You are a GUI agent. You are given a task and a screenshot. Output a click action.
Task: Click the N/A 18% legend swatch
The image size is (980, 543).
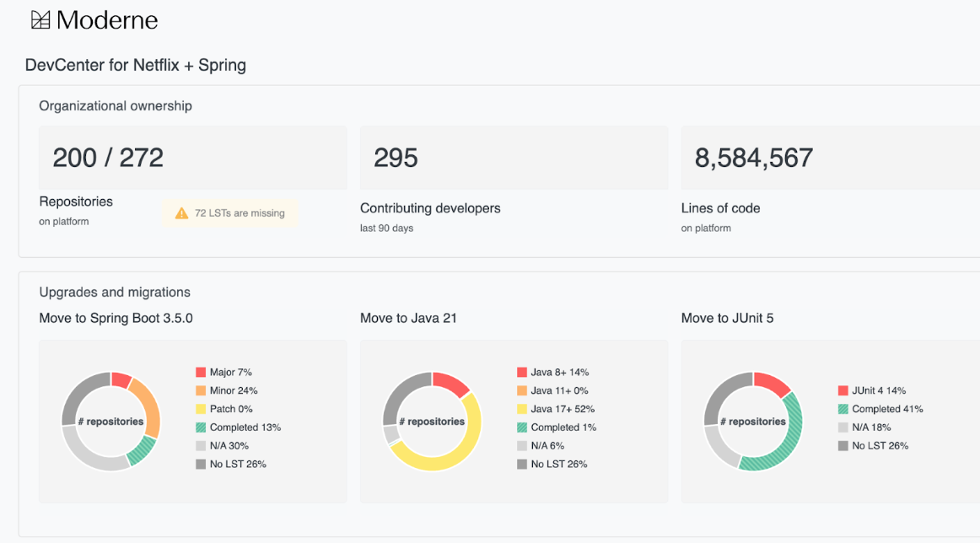[x=843, y=427]
